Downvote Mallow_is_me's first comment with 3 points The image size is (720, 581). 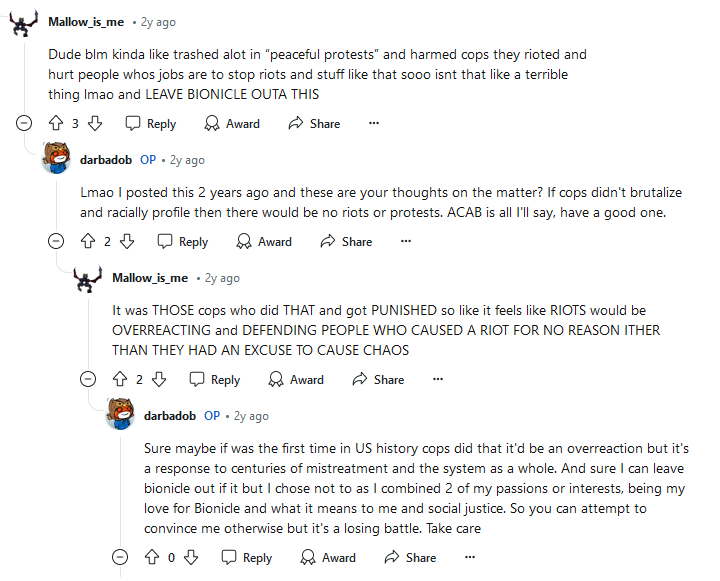click(95, 123)
